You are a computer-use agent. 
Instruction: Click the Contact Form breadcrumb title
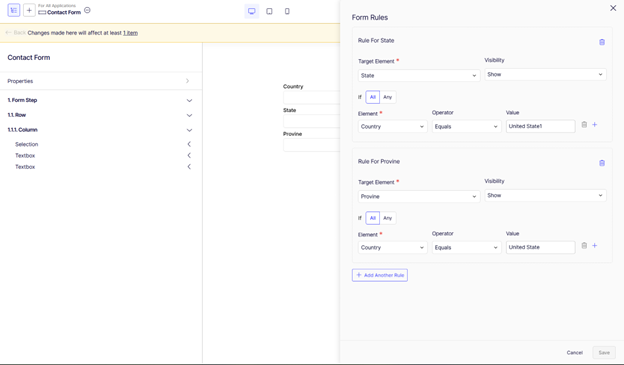pyautogui.click(x=64, y=12)
